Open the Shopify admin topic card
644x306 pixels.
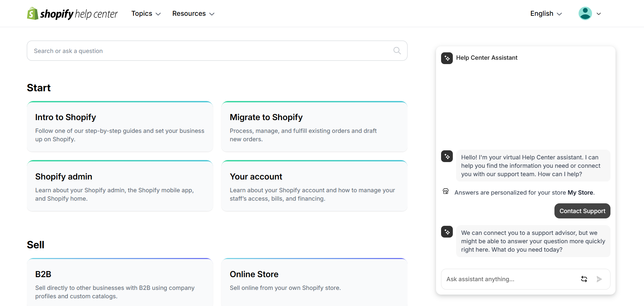120,186
